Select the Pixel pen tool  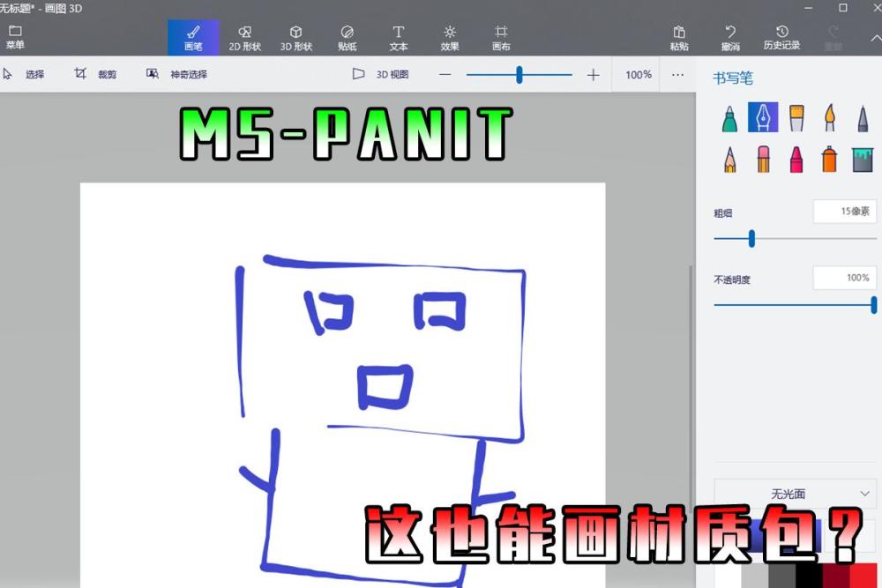click(x=863, y=118)
